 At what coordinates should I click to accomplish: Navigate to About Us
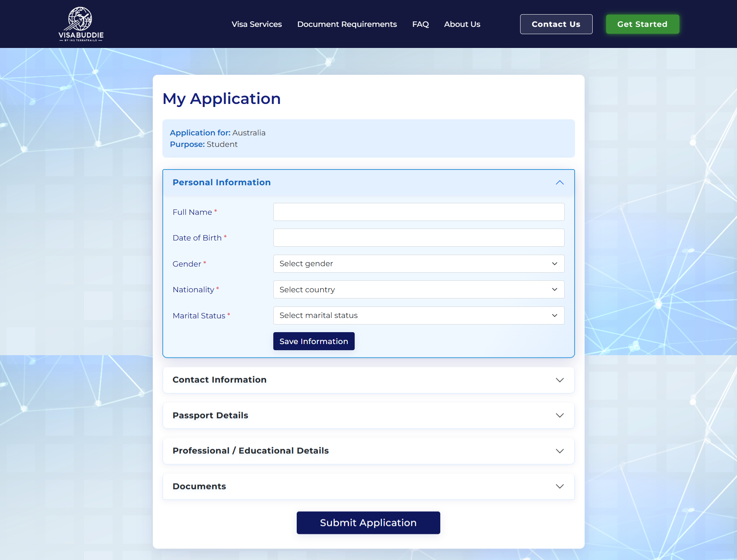(x=462, y=24)
